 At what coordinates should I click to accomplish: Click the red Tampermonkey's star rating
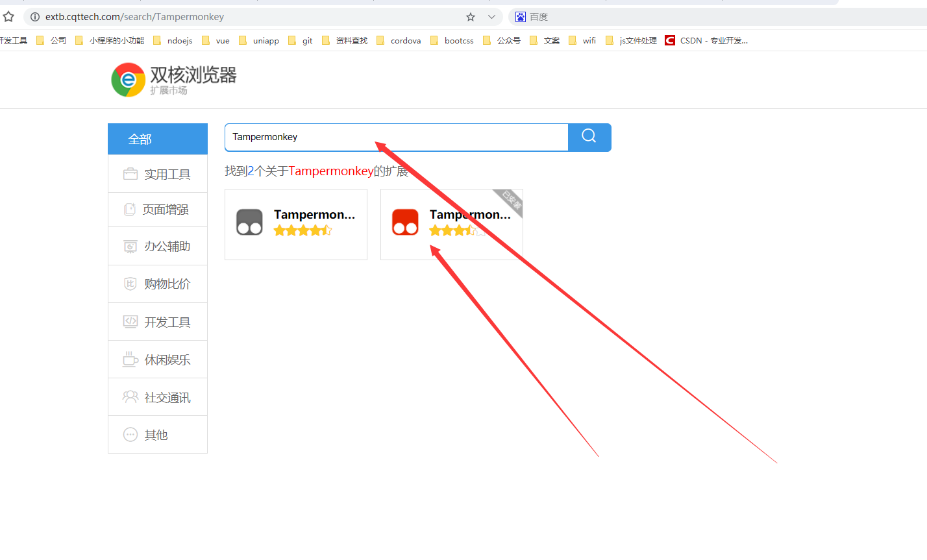(x=458, y=230)
